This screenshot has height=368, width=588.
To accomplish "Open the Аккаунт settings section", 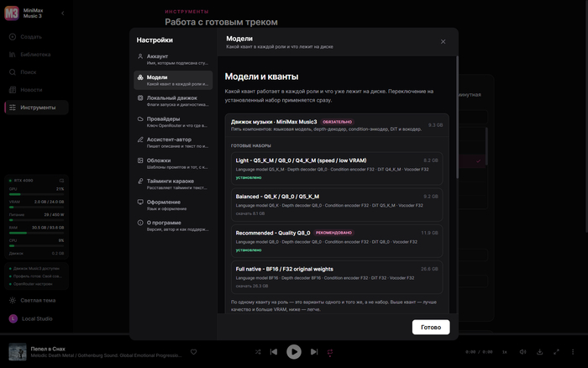I will click(x=173, y=60).
